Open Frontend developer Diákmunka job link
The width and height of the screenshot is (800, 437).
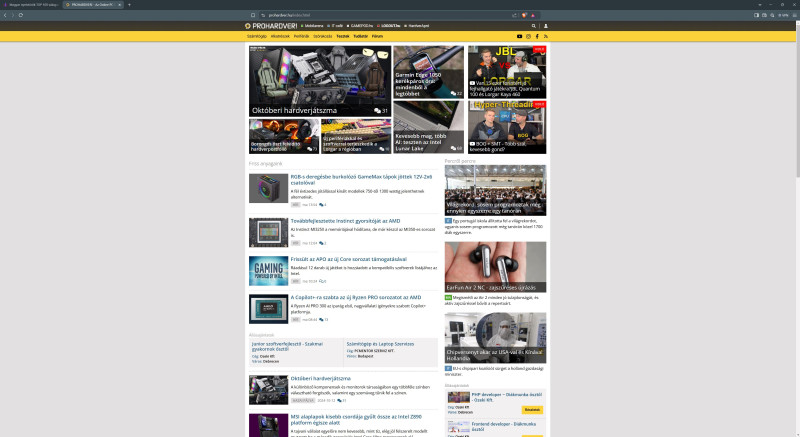pyautogui.click(x=504, y=426)
